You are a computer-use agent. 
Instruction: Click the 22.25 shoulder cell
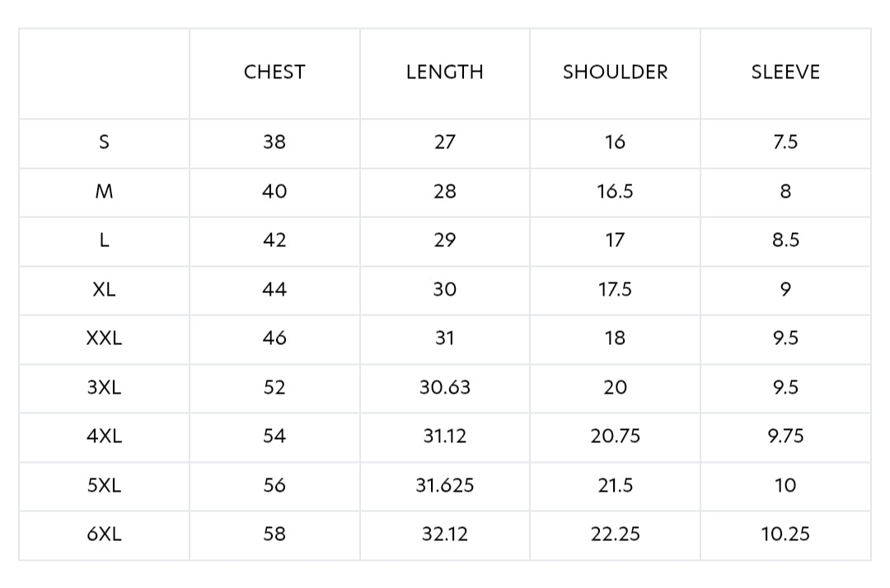click(x=615, y=534)
